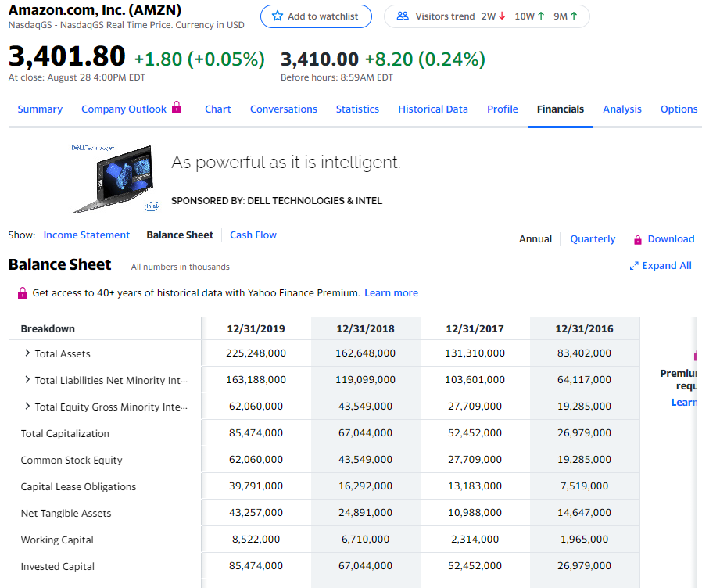702x588 pixels.
Task: Click the lock icon beside Company Outlook
Action: coord(177,107)
